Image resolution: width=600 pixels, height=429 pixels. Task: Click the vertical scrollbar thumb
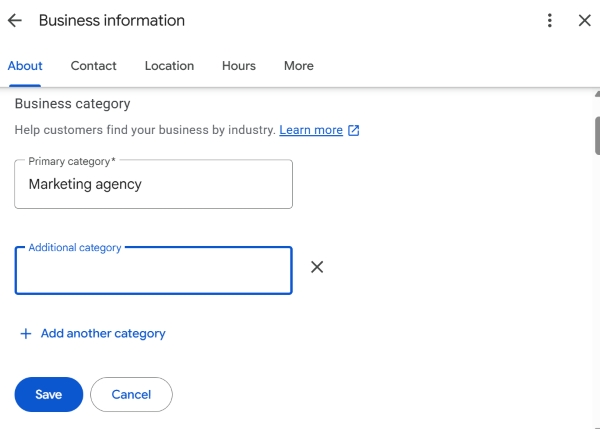pos(597,136)
